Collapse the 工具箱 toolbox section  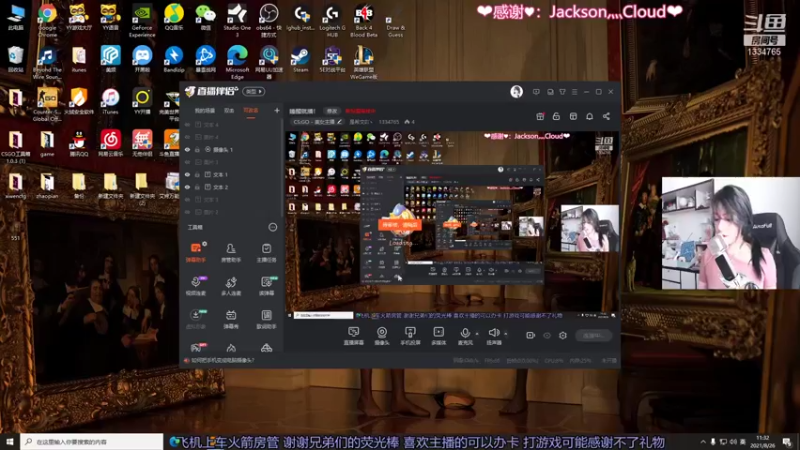pos(273,227)
